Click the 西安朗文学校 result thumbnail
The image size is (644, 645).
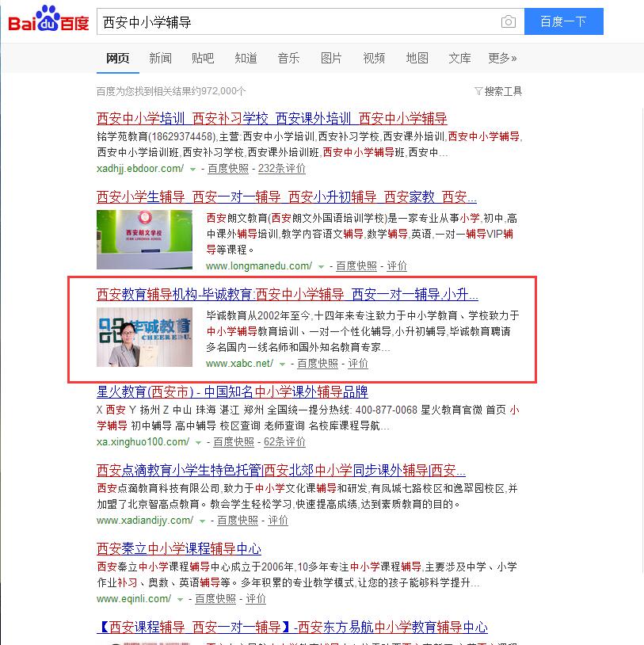pos(144,239)
